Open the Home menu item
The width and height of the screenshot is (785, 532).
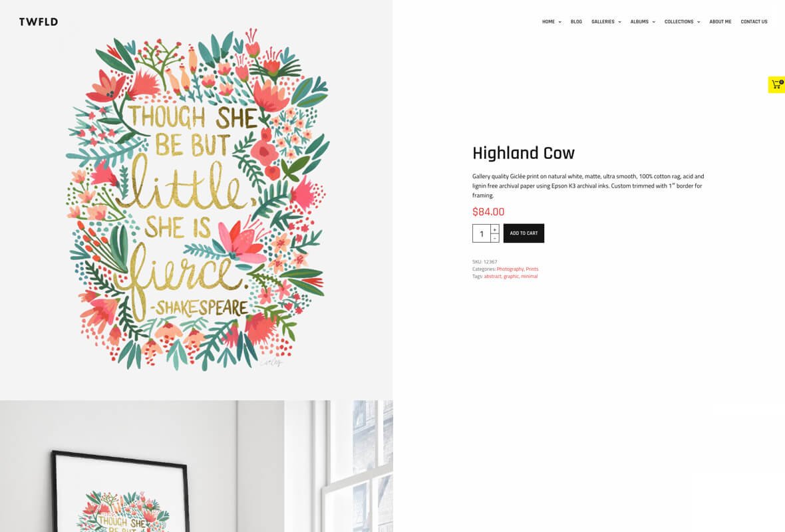(x=548, y=21)
